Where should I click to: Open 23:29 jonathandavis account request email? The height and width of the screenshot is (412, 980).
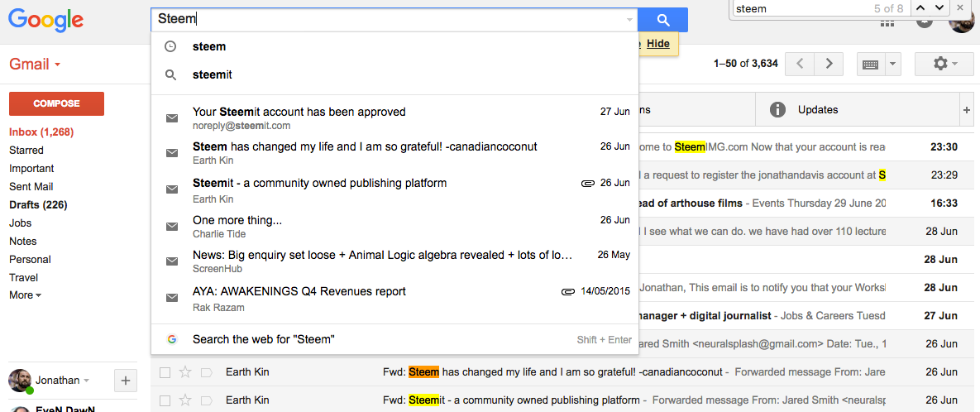pos(806,175)
